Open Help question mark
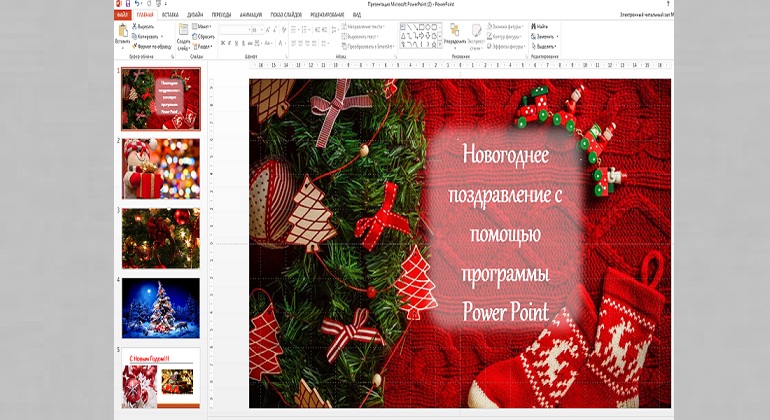Screen dimensions: 770x420 coord(668,3)
